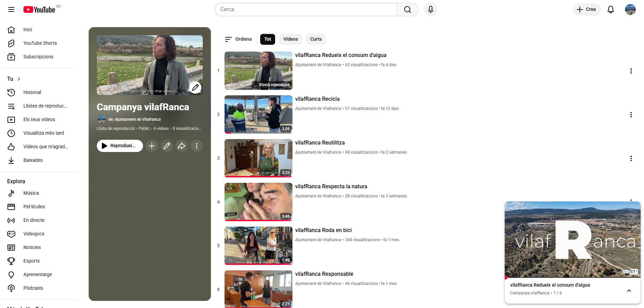Open more options for vilafRanca Recicla

point(631,115)
